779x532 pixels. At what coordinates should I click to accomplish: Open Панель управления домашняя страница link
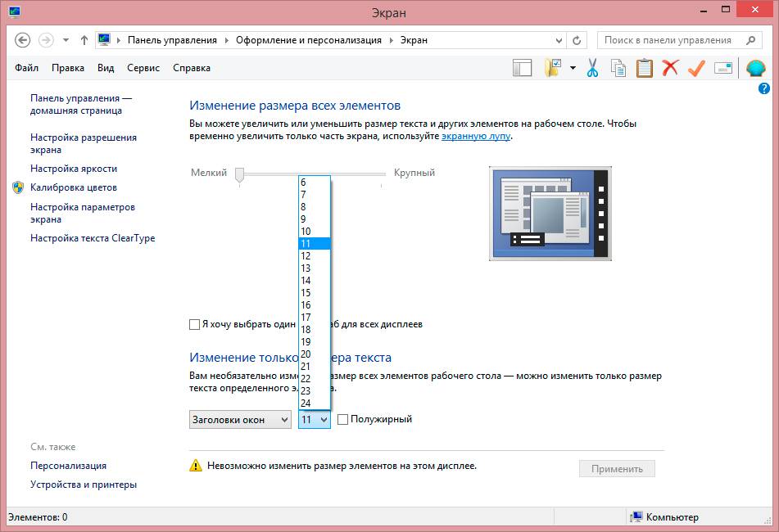(x=80, y=104)
